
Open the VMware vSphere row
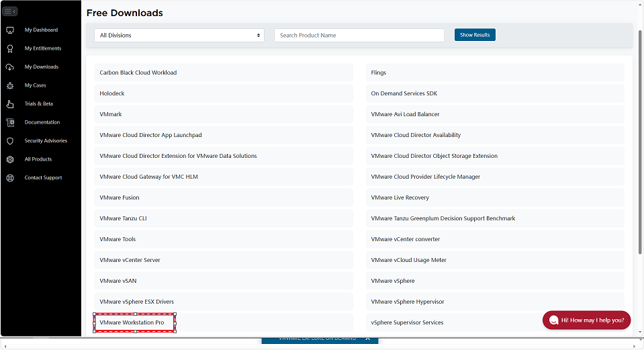pyautogui.click(x=495, y=281)
